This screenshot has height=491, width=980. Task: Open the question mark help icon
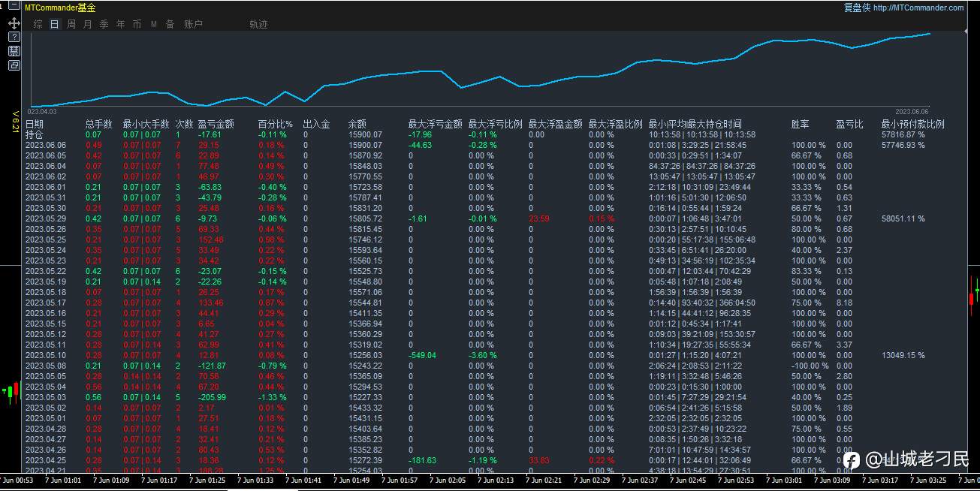[x=14, y=37]
